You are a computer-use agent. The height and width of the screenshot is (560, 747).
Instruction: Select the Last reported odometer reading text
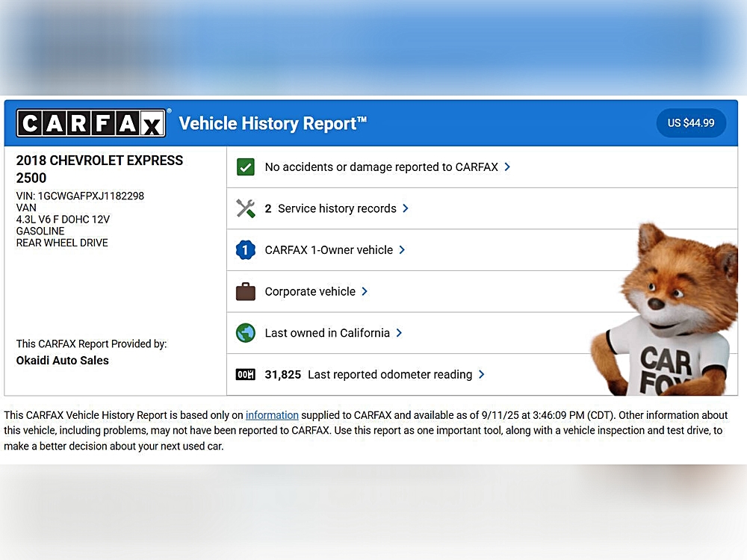390,375
